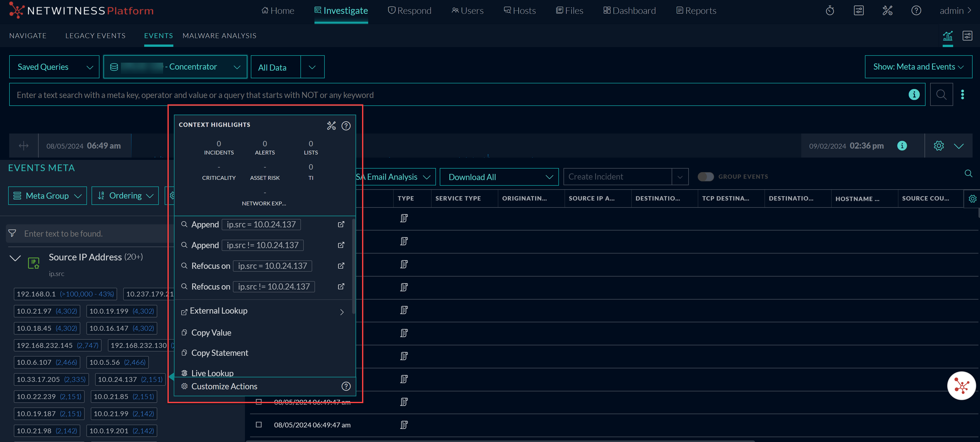Screen dimensions: 980x442
Task: Click the query bar info icon
Action: (x=914, y=94)
